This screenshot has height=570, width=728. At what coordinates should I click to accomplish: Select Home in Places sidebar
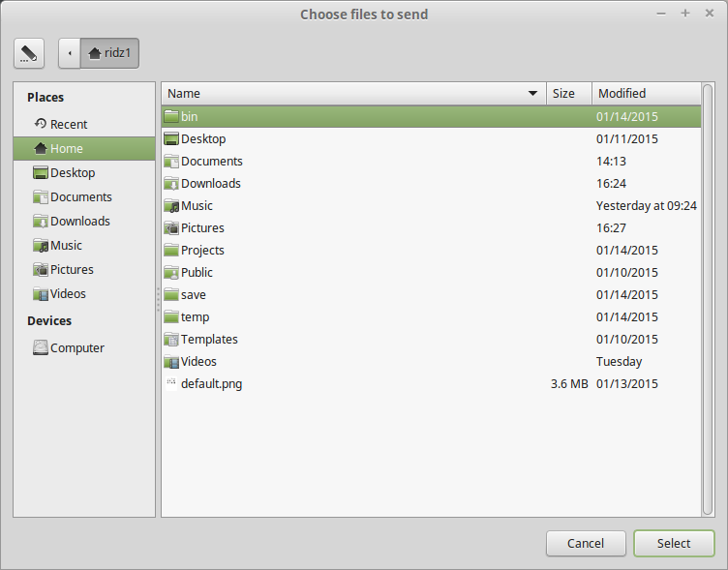[84, 148]
